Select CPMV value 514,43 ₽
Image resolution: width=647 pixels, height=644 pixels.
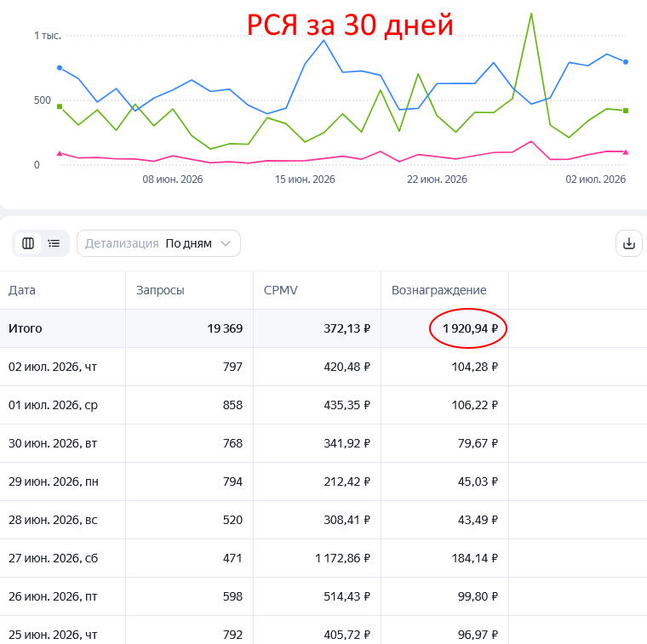(346, 597)
